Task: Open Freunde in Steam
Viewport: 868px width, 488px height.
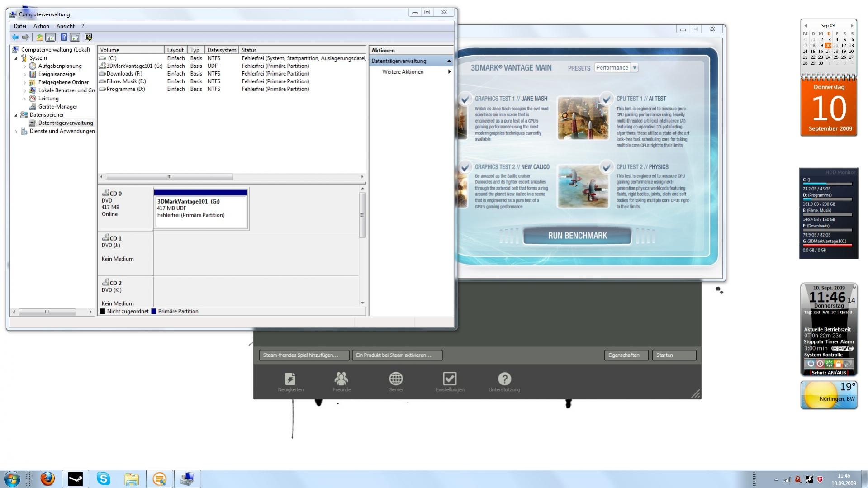Action: coord(342,382)
